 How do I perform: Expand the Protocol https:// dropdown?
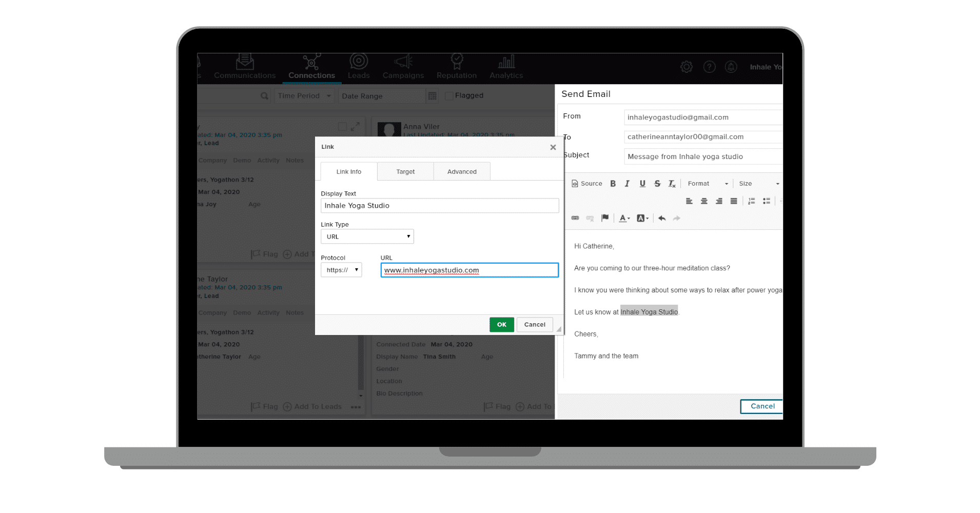341,270
